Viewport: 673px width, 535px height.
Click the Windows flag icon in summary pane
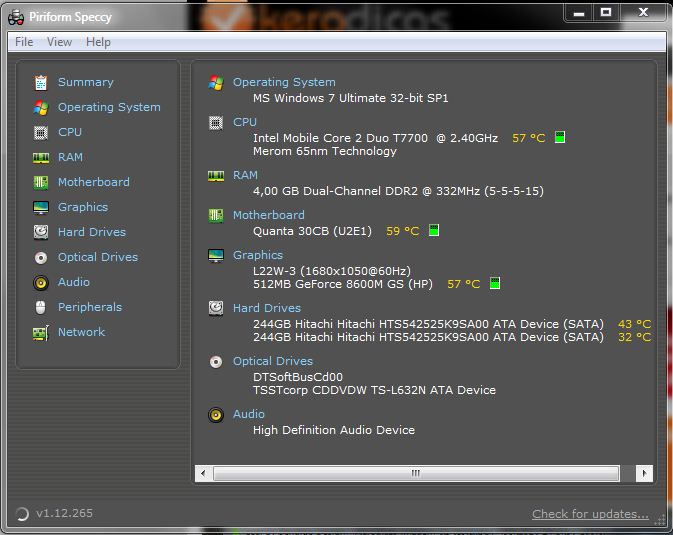point(216,82)
